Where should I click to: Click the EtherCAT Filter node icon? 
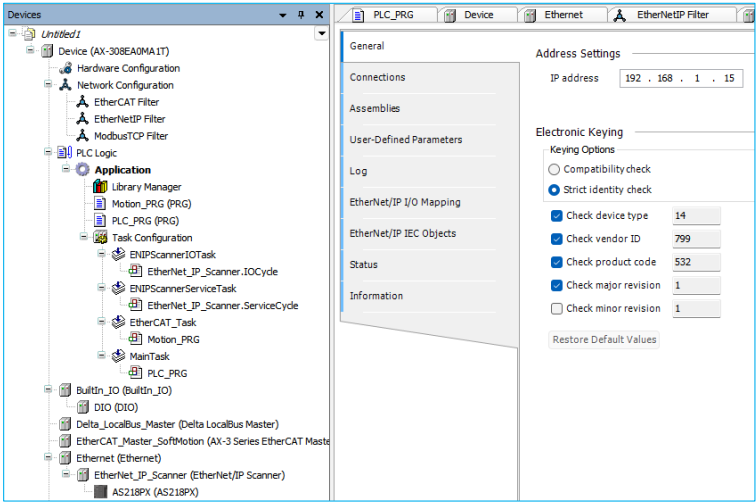pos(82,102)
